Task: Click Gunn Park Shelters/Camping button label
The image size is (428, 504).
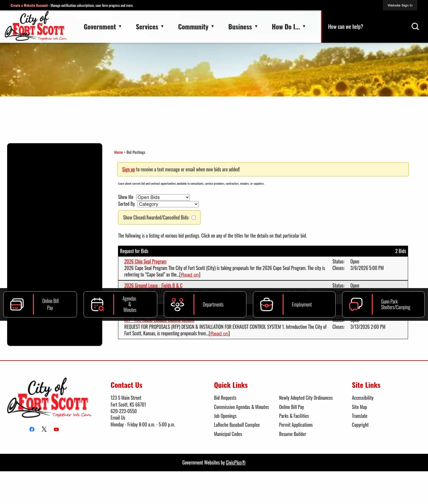Action: (396, 304)
